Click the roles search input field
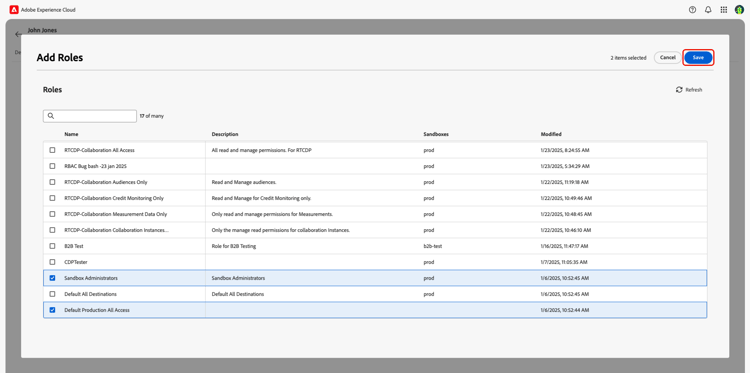Image resolution: width=750 pixels, height=373 pixels. [90, 116]
